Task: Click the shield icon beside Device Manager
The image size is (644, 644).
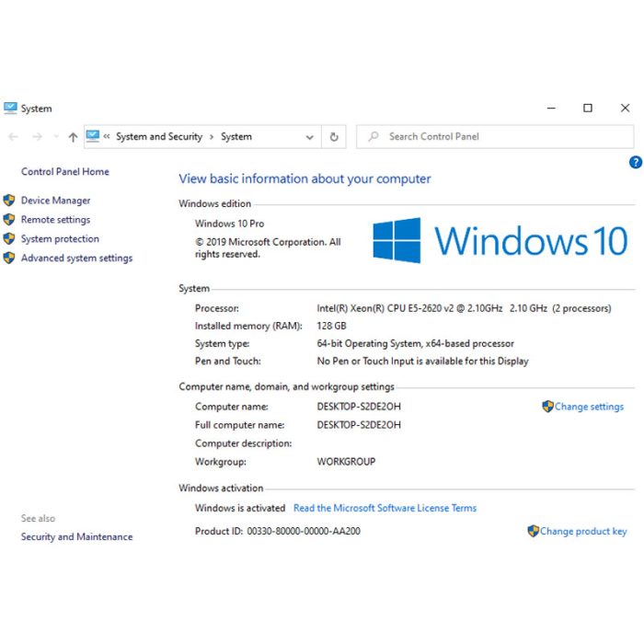Action: pos(9,201)
